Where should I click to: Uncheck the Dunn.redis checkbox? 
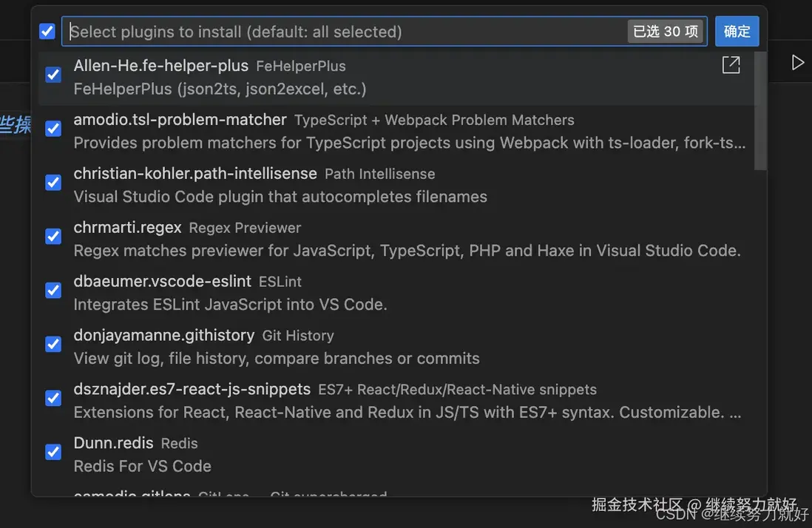click(53, 453)
